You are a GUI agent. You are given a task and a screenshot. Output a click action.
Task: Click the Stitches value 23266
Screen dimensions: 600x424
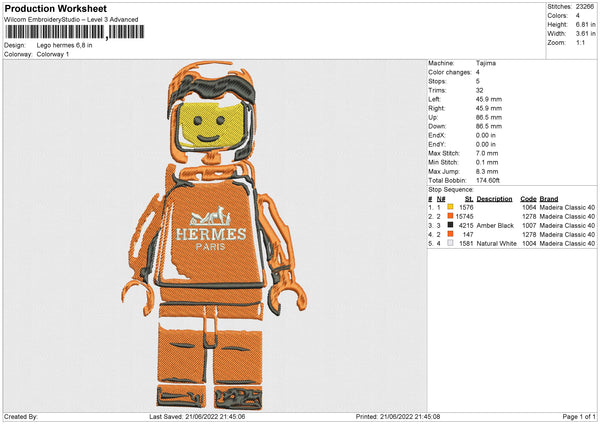coord(585,7)
